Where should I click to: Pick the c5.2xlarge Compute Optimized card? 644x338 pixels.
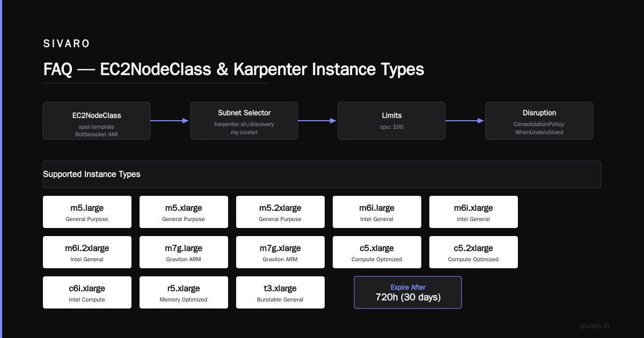pyautogui.click(x=473, y=252)
